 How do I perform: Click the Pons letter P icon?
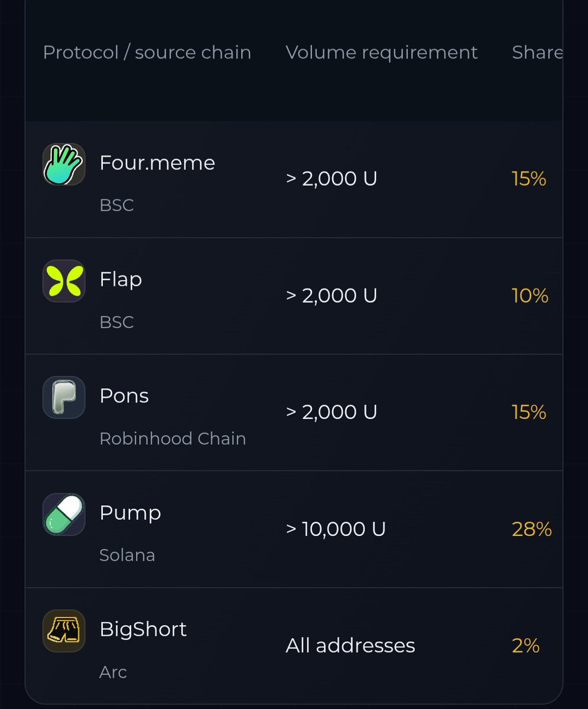pyautogui.click(x=64, y=397)
